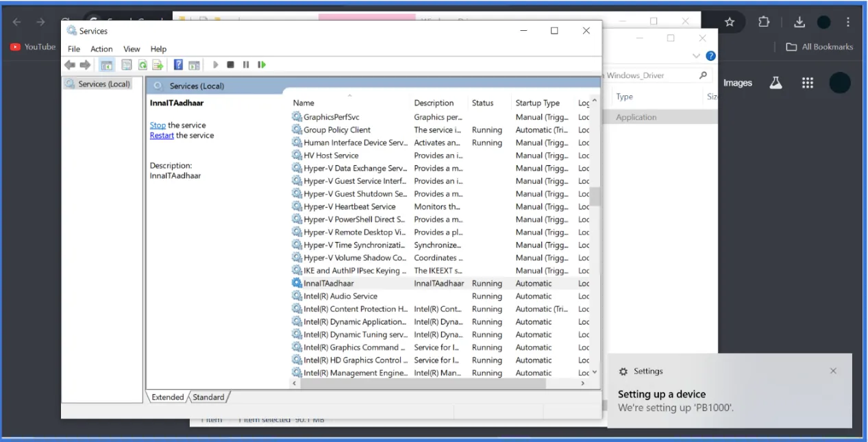This screenshot has height=442, width=868.
Task: Open Help from the Services toolbar icon
Action: tap(178, 64)
